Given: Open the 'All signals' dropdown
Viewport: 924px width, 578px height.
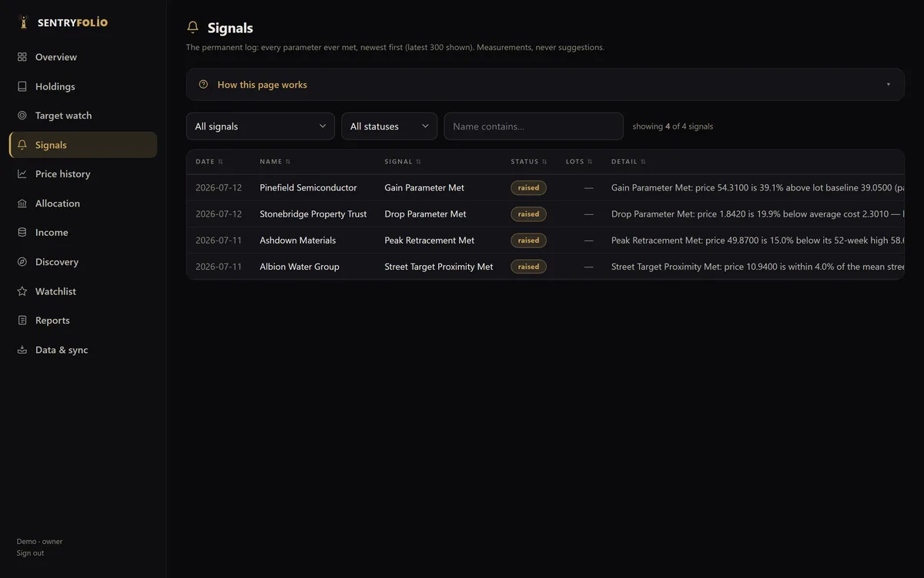Looking at the screenshot, I should (x=260, y=126).
